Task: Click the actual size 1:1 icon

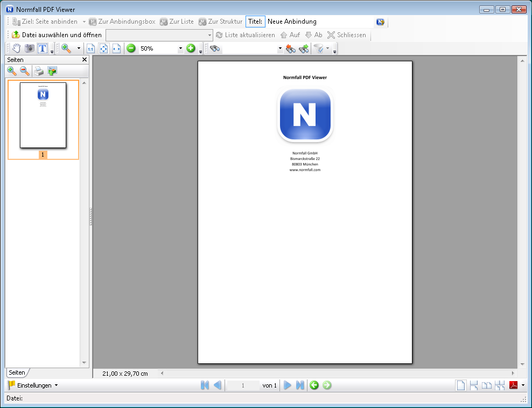Action: click(x=90, y=48)
